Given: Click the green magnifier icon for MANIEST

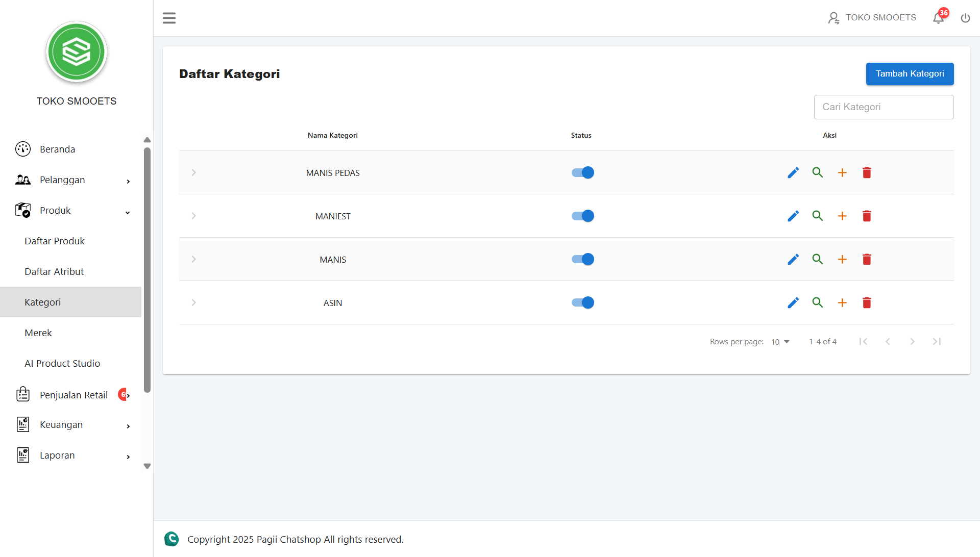Looking at the screenshot, I should 817,216.
